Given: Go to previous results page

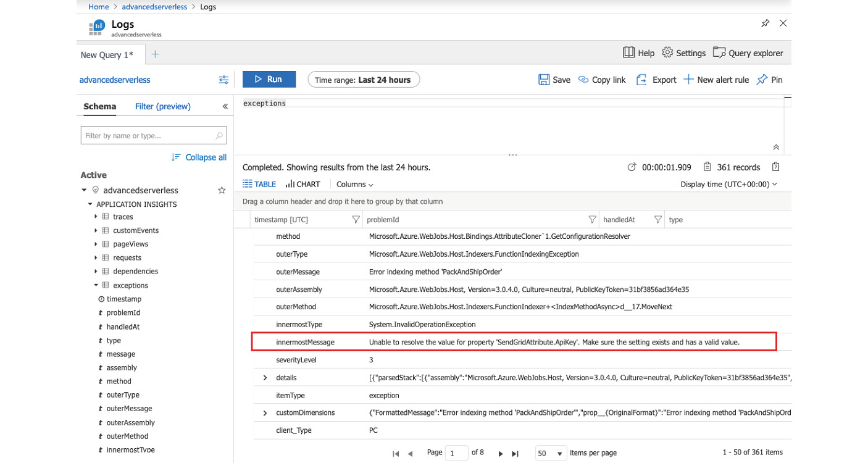Looking at the screenshot, I should click(x=410, y=454).
